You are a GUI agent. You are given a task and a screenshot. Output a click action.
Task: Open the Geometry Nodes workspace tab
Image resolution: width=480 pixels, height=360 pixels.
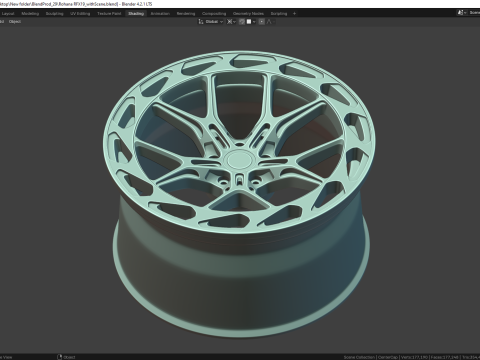tap(248, 14)
